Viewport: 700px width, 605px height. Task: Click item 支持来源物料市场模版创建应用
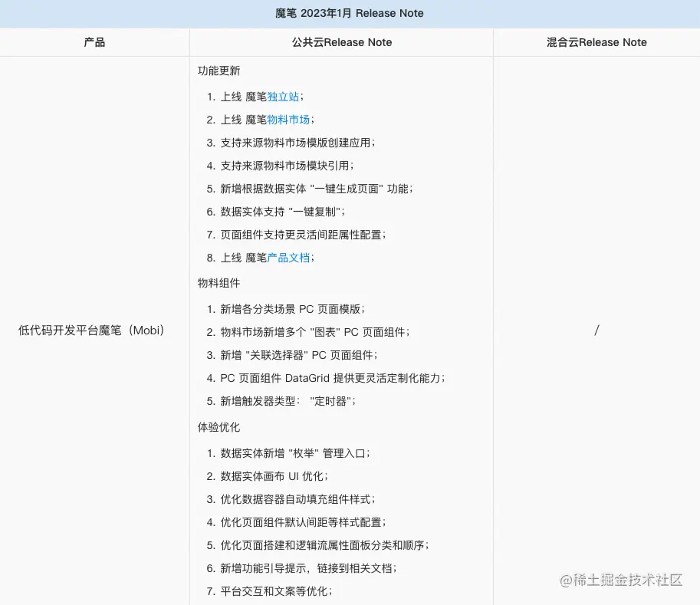click(x=297, y=143)
